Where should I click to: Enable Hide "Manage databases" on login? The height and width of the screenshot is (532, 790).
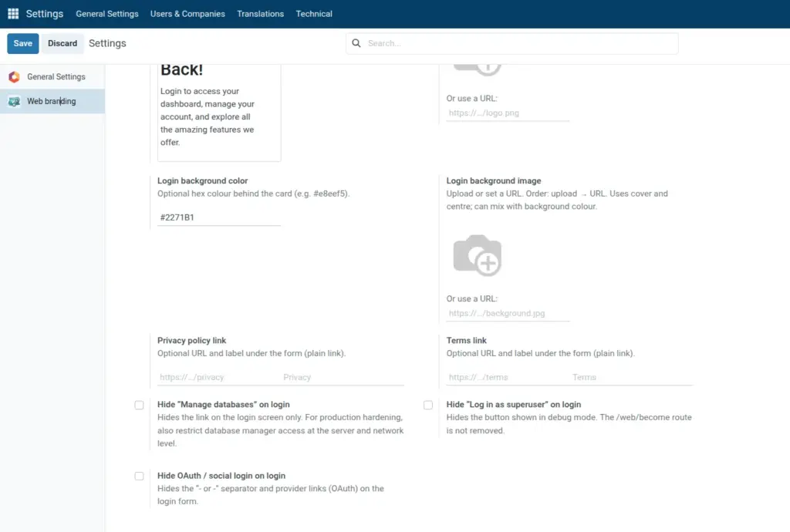coord(139,405)
